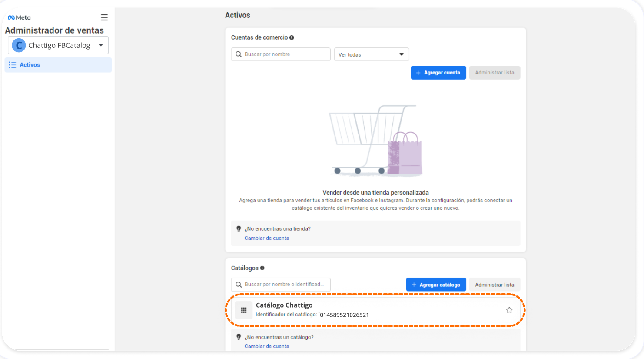Screen dimensions: 644x359
Task: Toggle favorite star for Catálogo Chattigo
Action: [x=509, y=310]
